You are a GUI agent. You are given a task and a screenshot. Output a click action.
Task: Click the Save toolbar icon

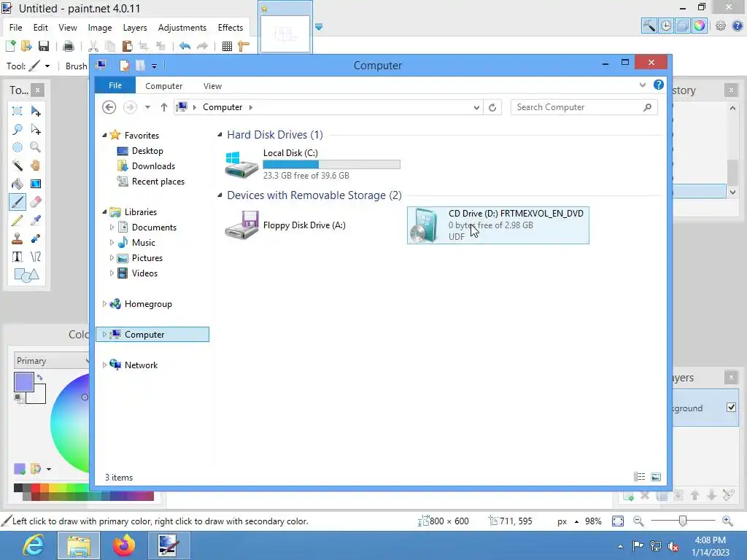43,46
